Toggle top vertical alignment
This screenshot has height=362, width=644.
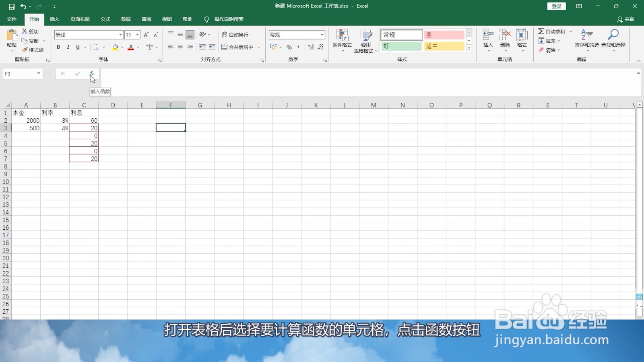point(171,35)
